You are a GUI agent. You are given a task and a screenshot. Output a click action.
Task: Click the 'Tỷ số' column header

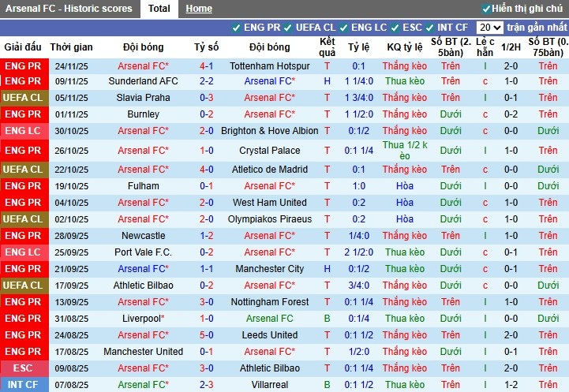tap(206, 47)
